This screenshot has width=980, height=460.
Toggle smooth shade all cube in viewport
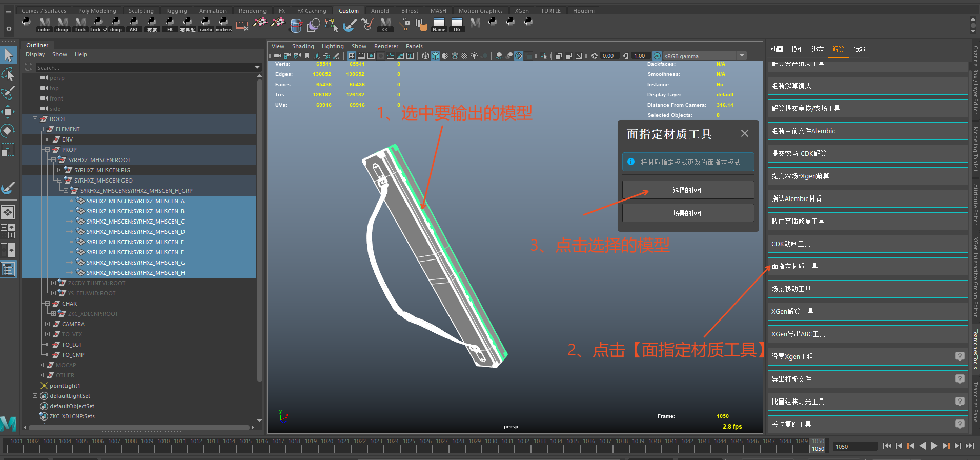tap(435, 56)
